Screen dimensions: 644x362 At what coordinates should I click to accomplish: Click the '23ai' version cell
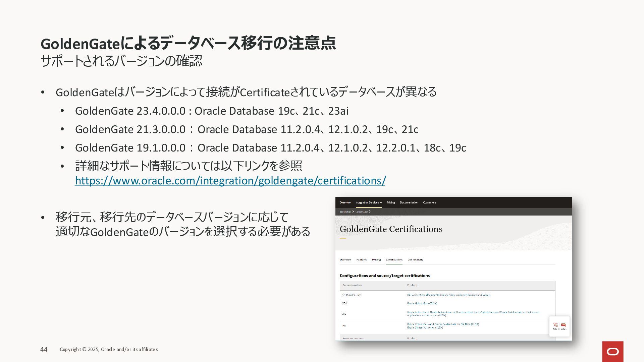[x=344, y=303]
